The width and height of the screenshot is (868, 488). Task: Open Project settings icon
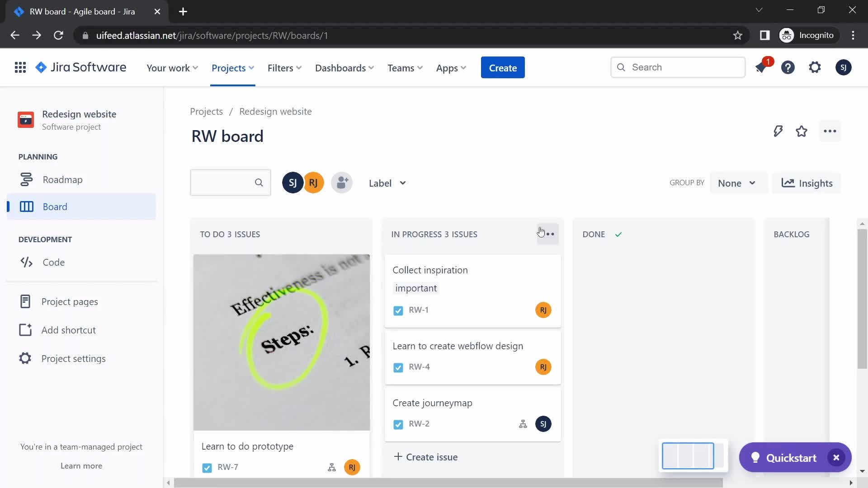click(x=24, y=358)
